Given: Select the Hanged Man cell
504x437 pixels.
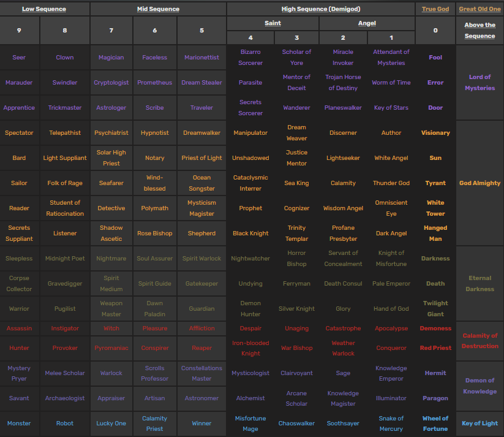Looking at the screenshot, I should point(435,233).
